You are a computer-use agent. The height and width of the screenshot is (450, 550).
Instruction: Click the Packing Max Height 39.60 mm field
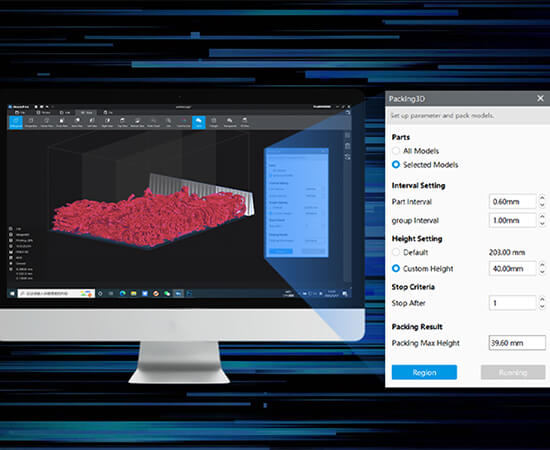click(x=517, y=343)
